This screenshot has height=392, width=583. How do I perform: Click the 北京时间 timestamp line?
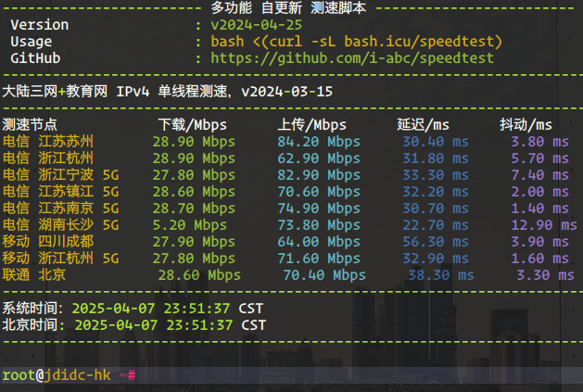click(x=133, y=325)
